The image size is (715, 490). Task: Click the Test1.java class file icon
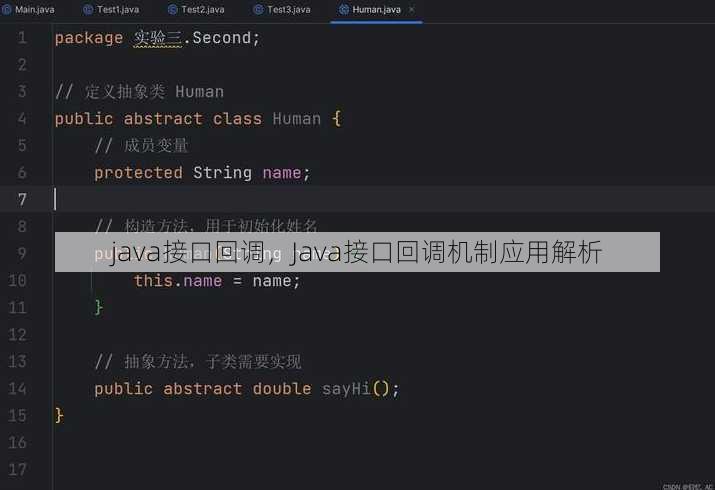point(88,10)
